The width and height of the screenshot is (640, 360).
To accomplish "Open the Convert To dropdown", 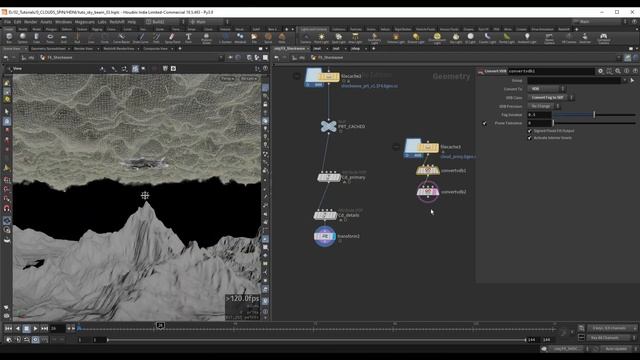I will coord(546,89).
